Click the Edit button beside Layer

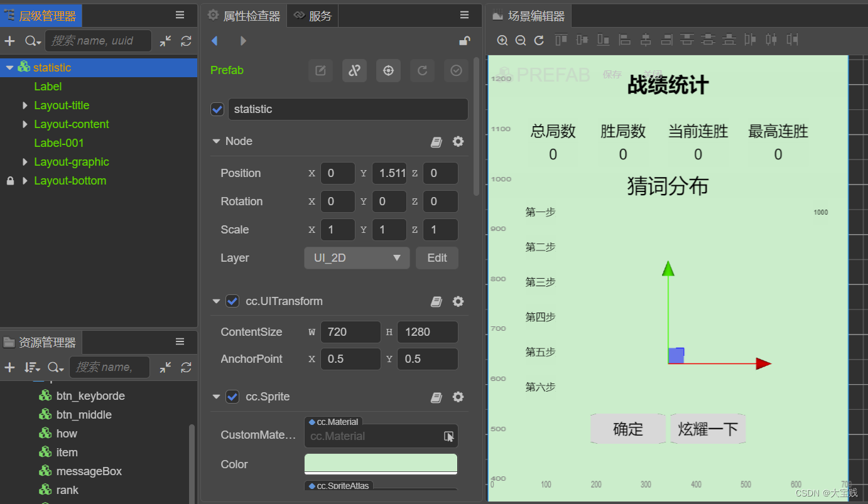point(437,258)
